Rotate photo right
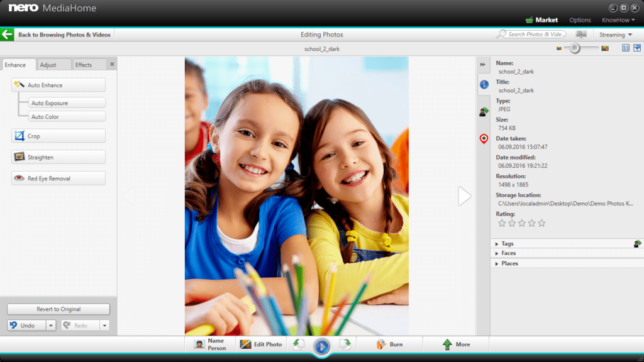 pyautogui.click(x=345, y=344)
